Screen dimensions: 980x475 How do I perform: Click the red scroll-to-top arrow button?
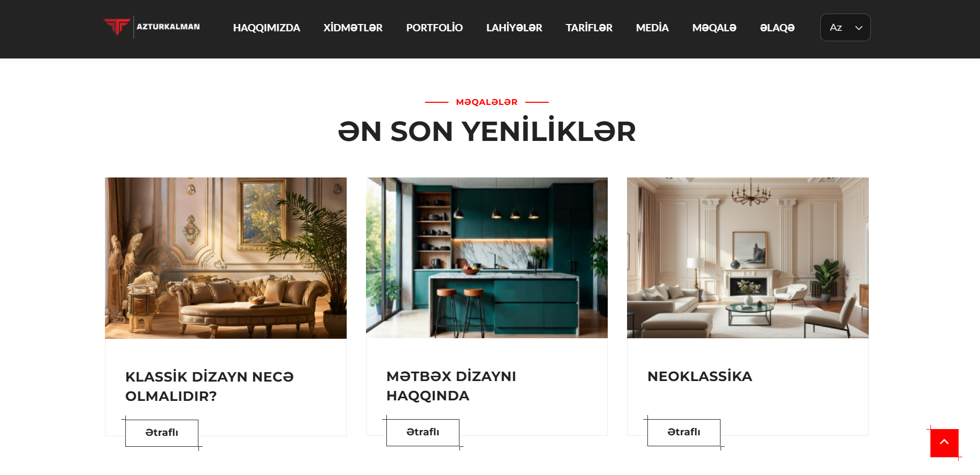point(944,443)
